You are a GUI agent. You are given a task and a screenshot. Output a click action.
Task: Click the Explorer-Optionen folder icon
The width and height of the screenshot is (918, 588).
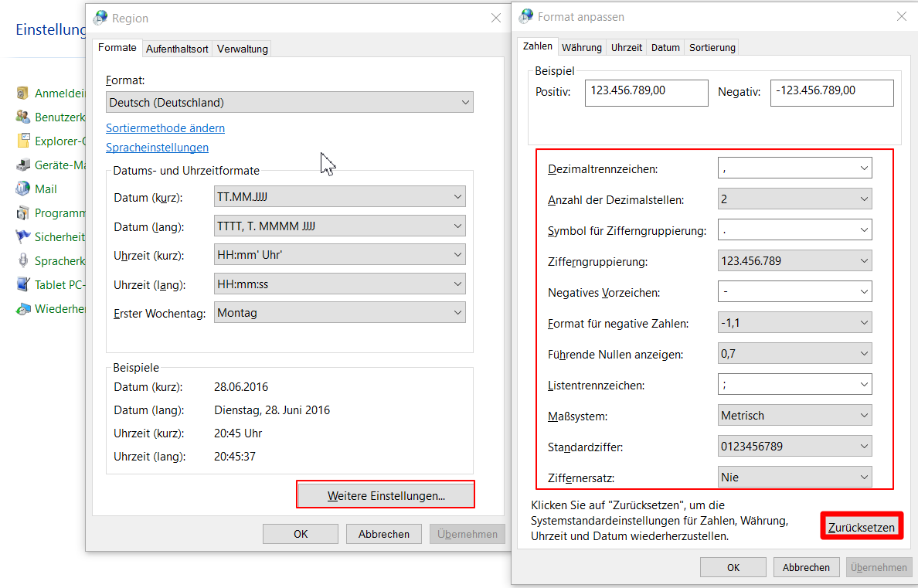[x=23, y=141]
